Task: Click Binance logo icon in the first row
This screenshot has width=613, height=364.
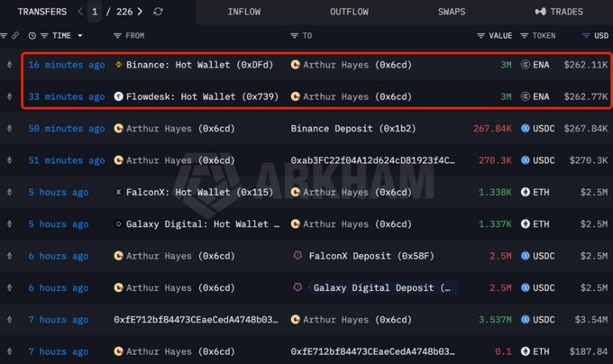Action: click(118, 65)
